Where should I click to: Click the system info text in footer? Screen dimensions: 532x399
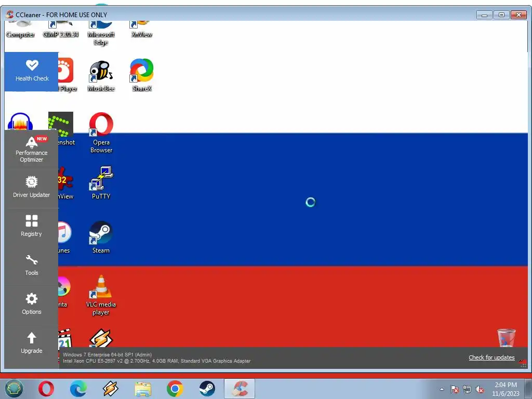tap(157, 357)
